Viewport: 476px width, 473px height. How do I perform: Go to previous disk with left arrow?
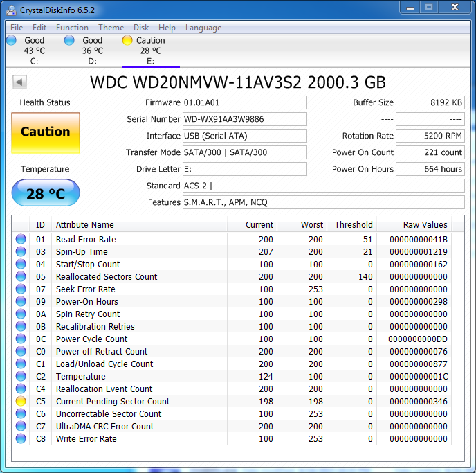(x=19, y=82)
